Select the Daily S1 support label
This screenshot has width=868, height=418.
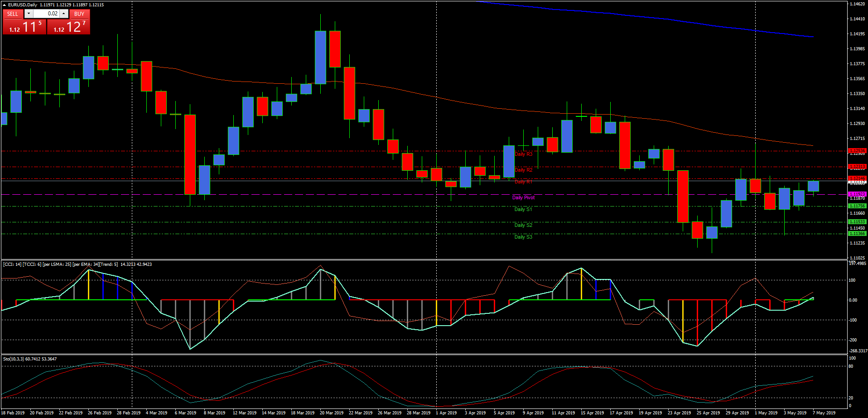[523, 209]
